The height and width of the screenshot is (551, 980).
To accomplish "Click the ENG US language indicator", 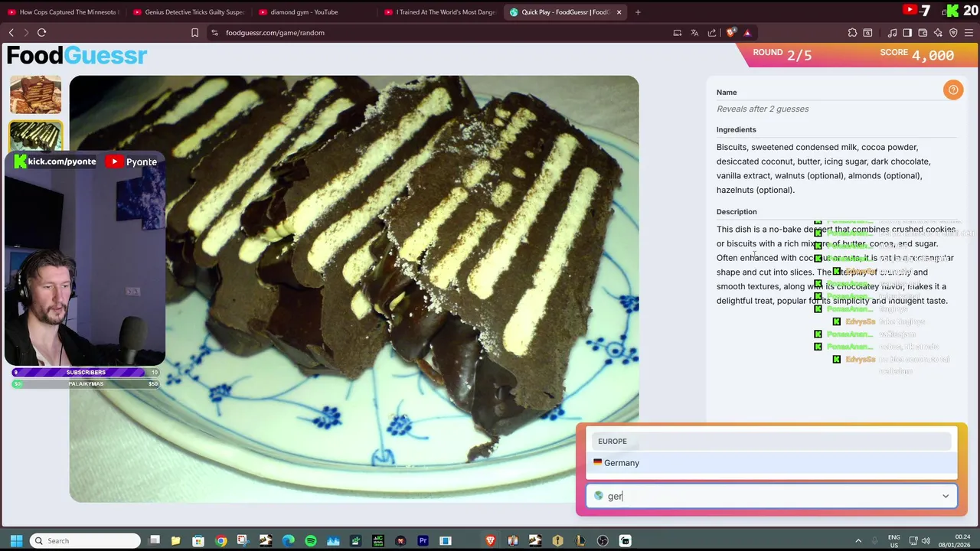I will tap(893, 541).
